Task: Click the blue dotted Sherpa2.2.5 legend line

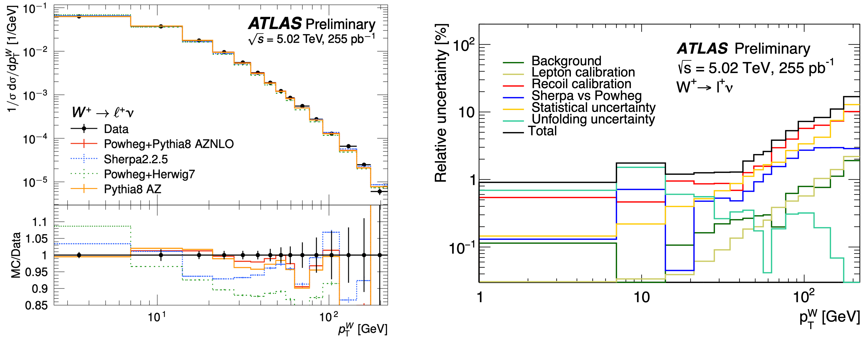Action: (x=84, y=158)
